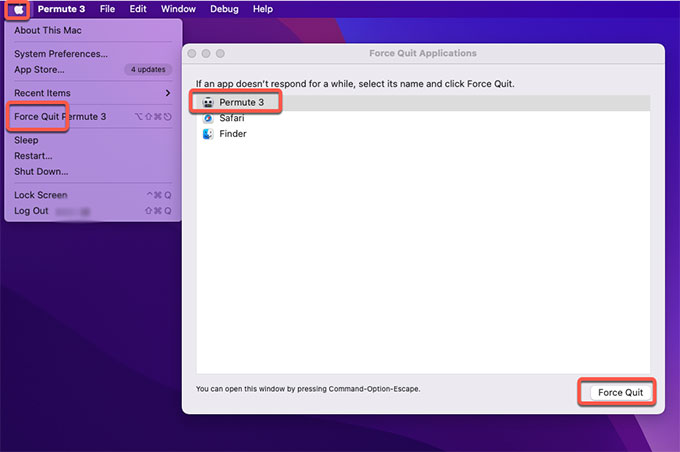Click the Permute 3 app icon in list
Screen dimensions: 680x452
[x=208, y=102]
